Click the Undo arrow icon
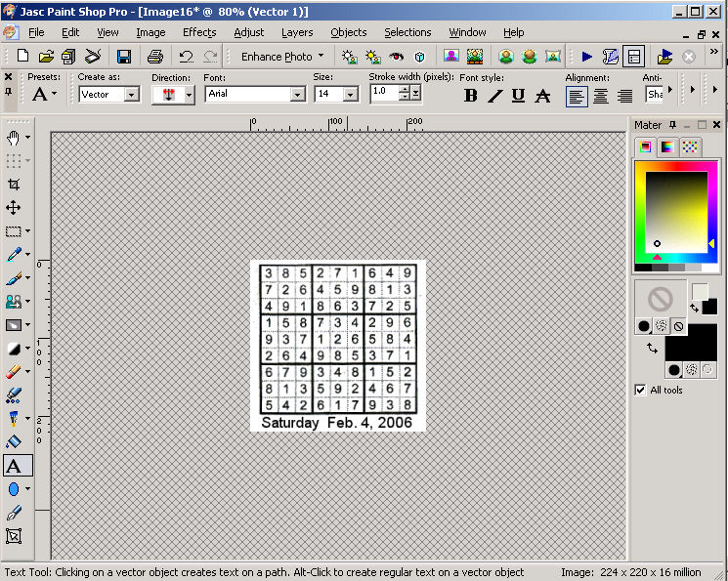 185,57
